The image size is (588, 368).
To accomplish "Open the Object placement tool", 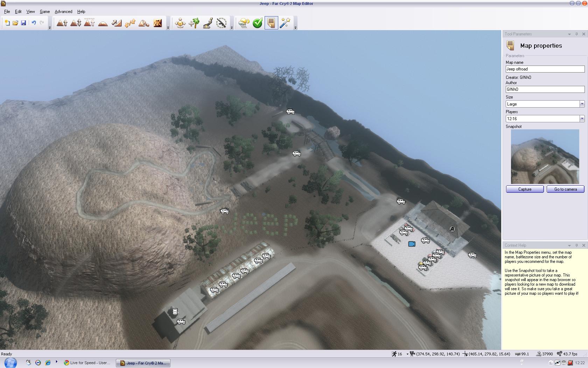I will pyautogui.click(x=180, y=23).
